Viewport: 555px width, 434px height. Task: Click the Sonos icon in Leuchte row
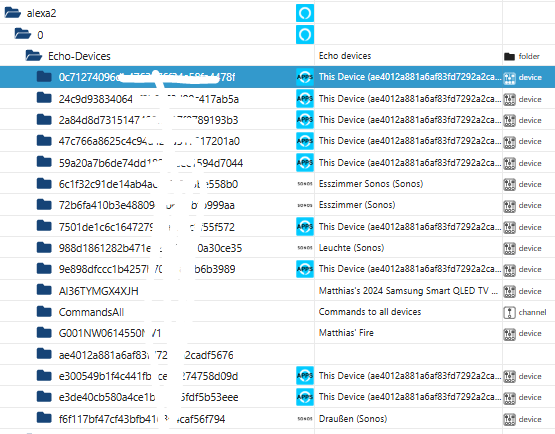tap(305, 248)
